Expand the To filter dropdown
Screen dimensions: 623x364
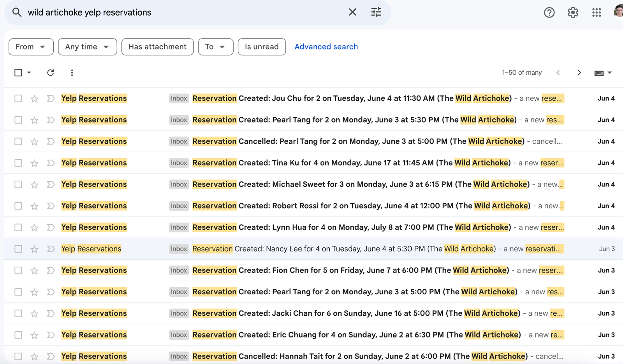tap(216, 47)
